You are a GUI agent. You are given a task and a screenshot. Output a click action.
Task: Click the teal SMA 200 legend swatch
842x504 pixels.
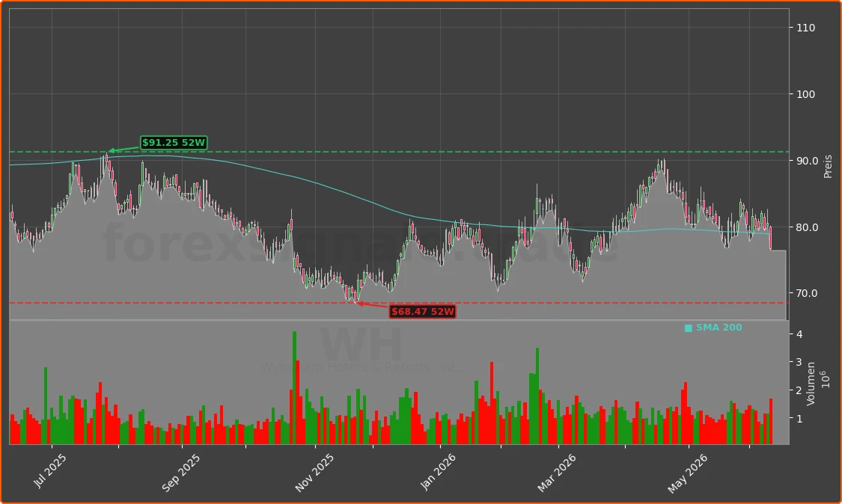pyautogui.click(x=689, y=328)
